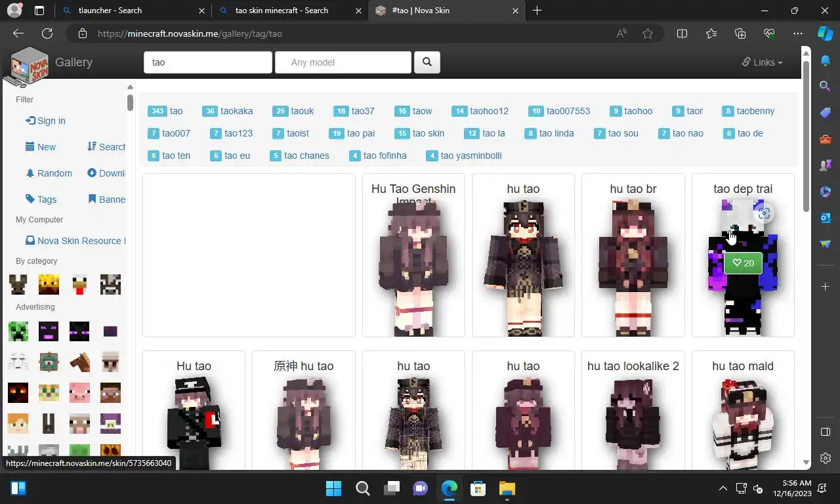This screenshot has width=840, height=504.
Task: Open the Gallery menu link
Action: click(73, 62)
